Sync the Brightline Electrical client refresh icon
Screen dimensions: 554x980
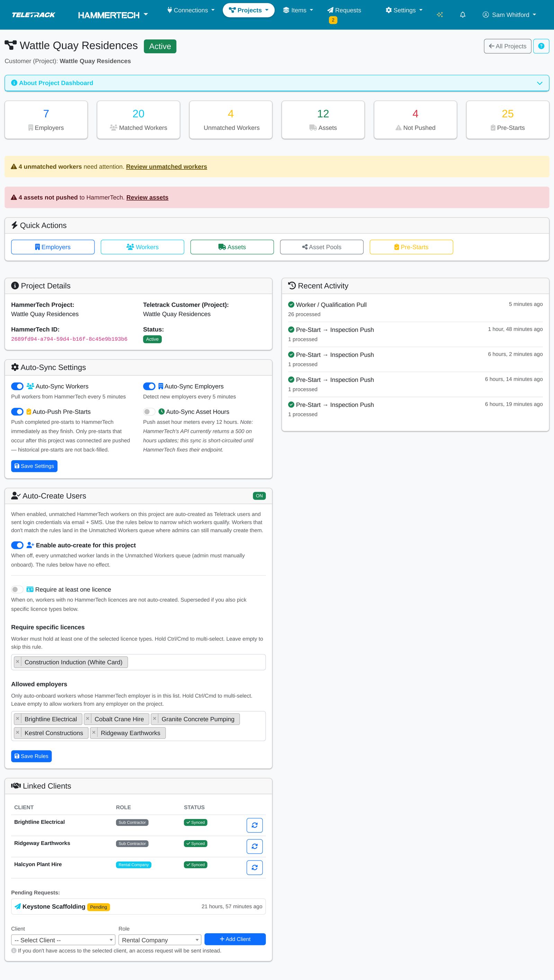(254, 825)
